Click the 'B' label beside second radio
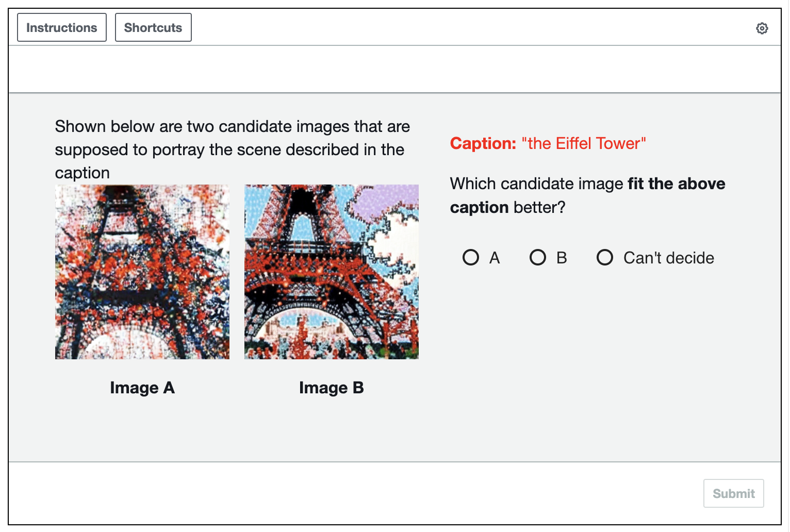The image size is (790, 532). click(x=562, y=258)
